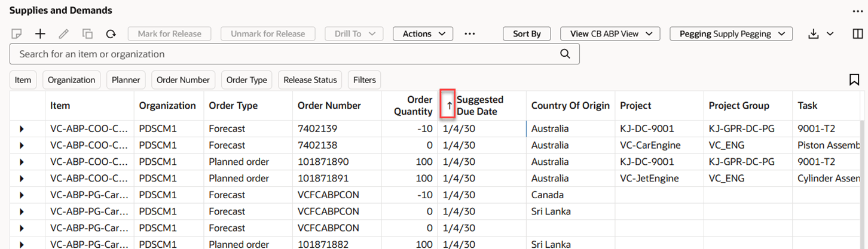Click the bookmark saved search icon
868x249 pixels.
point(854,79)
